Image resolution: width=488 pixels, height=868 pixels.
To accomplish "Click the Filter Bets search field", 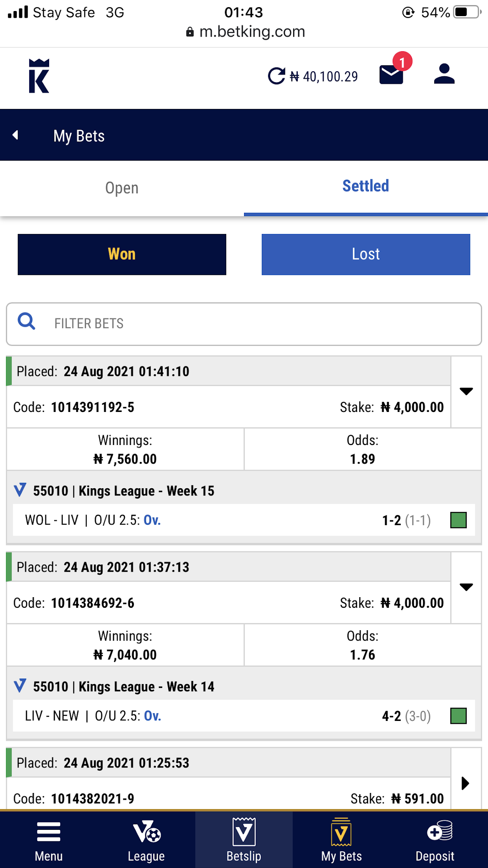I will coord(244,324).
